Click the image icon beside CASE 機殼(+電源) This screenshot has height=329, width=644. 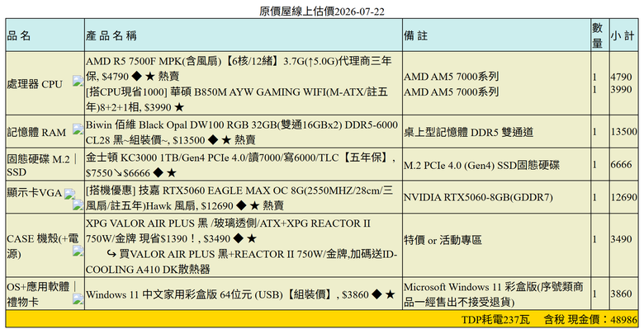[x=78, y=251]
